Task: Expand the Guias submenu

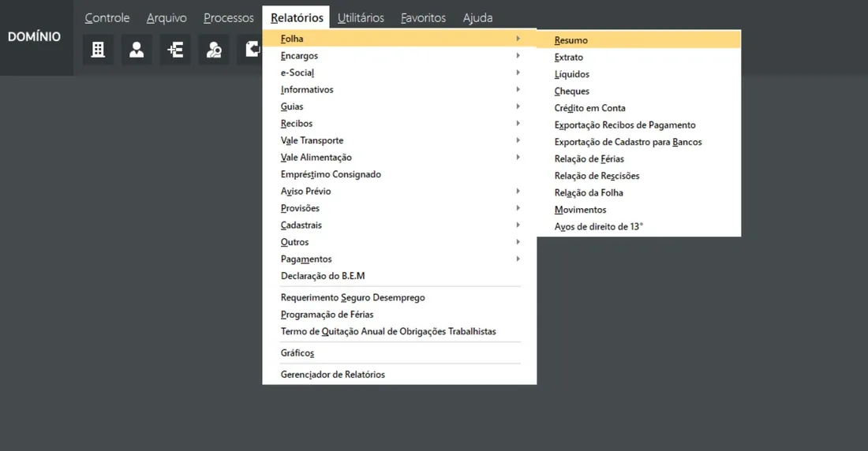Action: coord(400,106)
